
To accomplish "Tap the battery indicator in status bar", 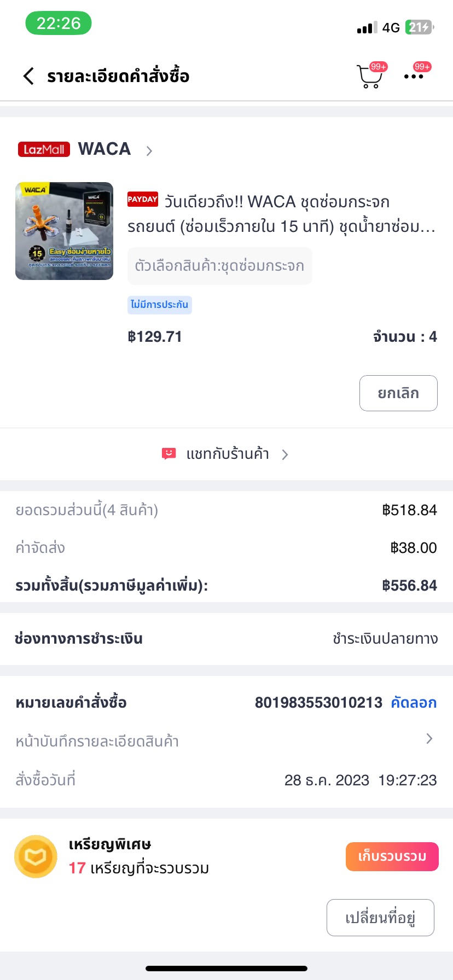I will tap(419, 27).
